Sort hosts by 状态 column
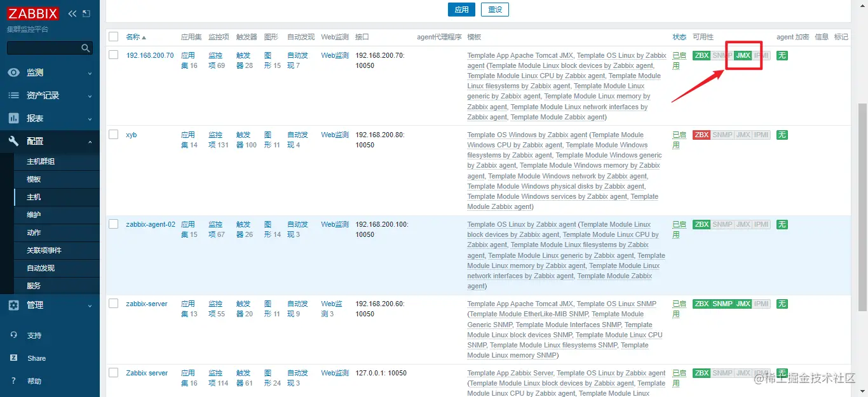This screenshot has height=397, width=868. pos(679,37)
